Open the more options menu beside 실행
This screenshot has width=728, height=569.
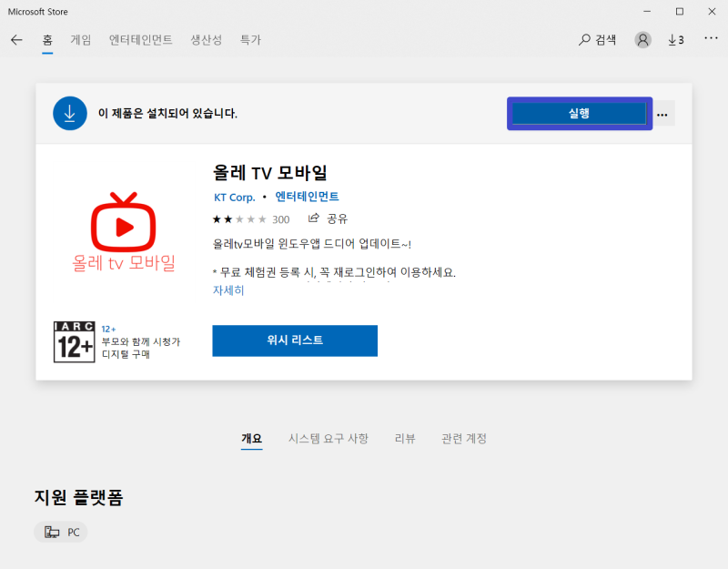[662, 113]
